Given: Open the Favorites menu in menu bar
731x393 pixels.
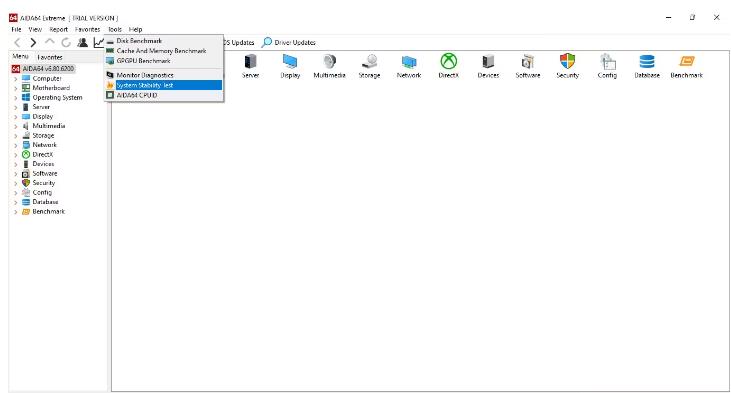Looking at the screenshot, I should click(87, 29).
